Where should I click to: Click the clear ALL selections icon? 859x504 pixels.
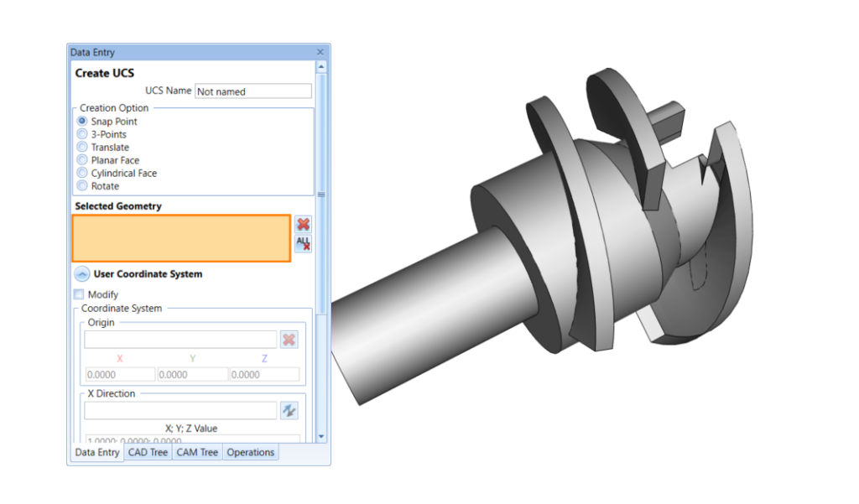click(x=303, y=242)
